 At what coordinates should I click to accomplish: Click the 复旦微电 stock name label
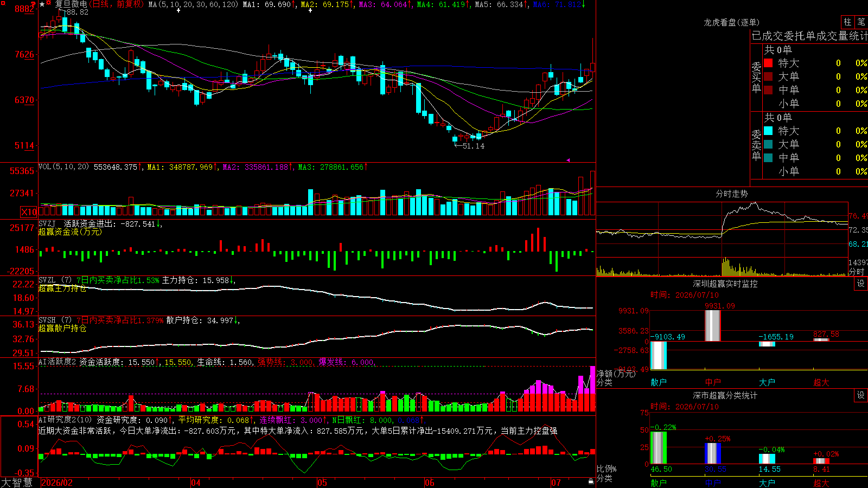71,4
